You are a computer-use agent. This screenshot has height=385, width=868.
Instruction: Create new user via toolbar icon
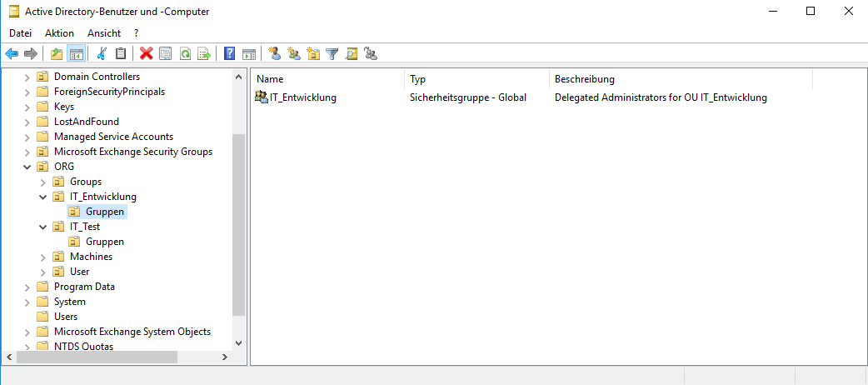[275, 54]
